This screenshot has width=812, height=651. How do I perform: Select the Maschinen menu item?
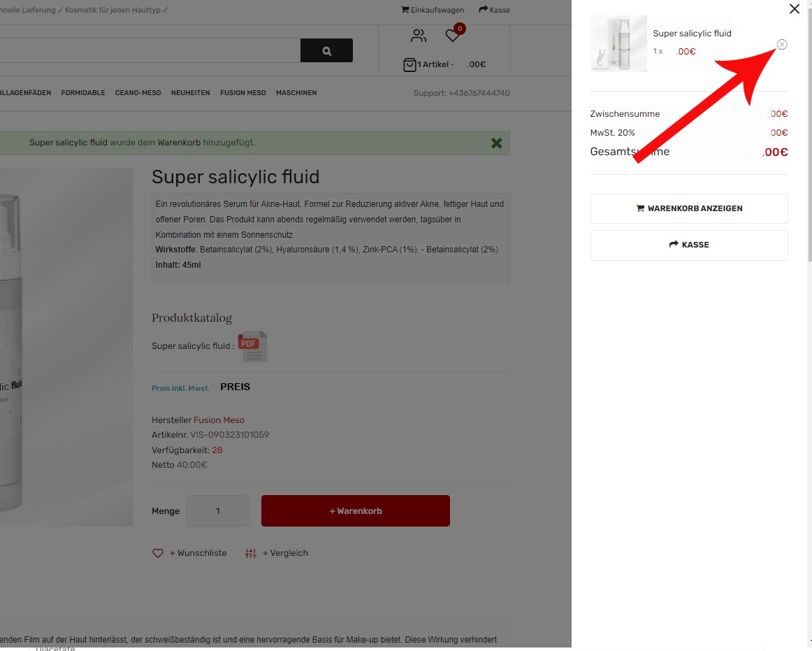click(296, 93)
